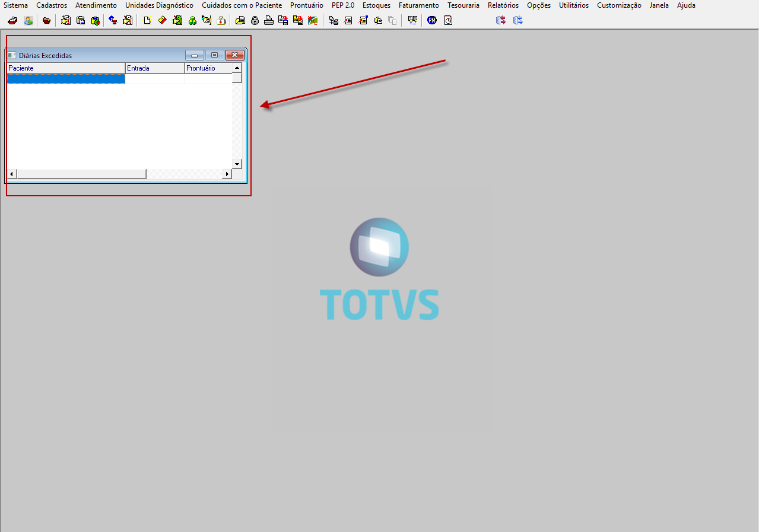759x532 pixels.
Task: Open the Customização menu
Action: click(x=619, y=5)
